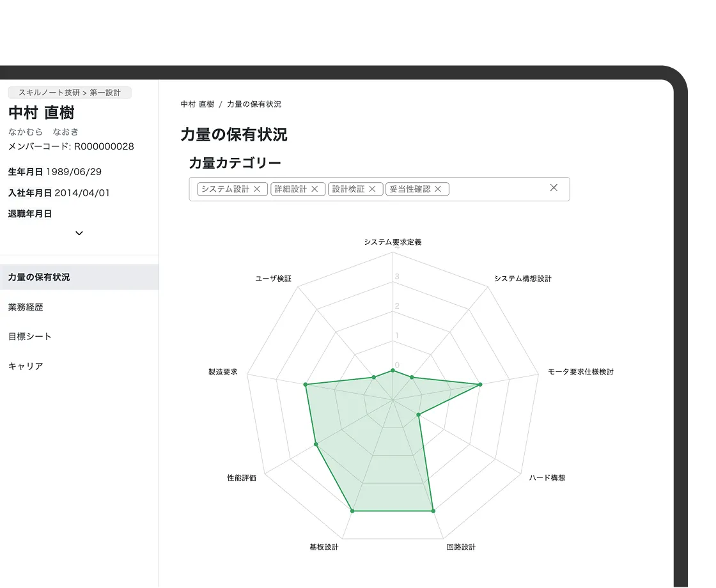Click the 中村 直樹 breadcrumb link
716x588 pixels.
tap(197, 104)
